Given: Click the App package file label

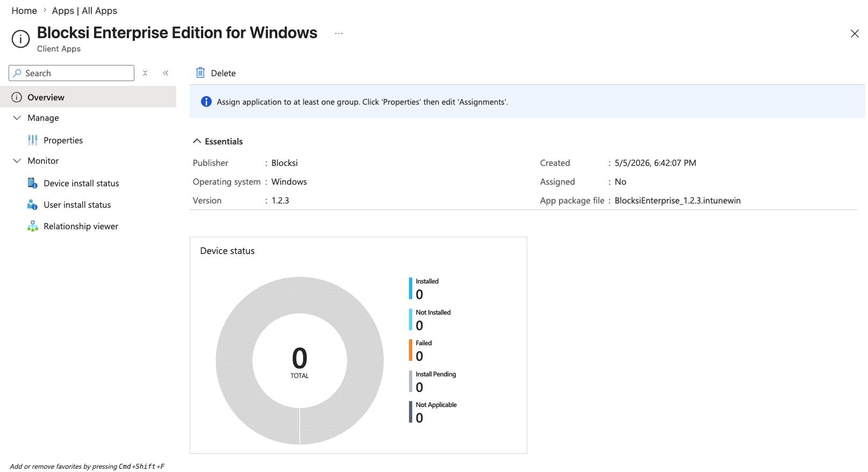Looking at the screenshot, I should pos(572,200).
